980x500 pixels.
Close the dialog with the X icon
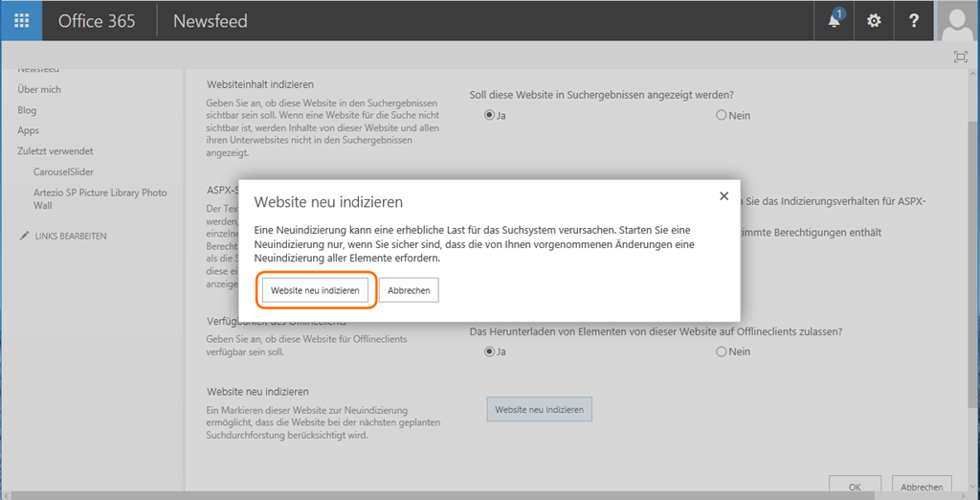(724, 195)
